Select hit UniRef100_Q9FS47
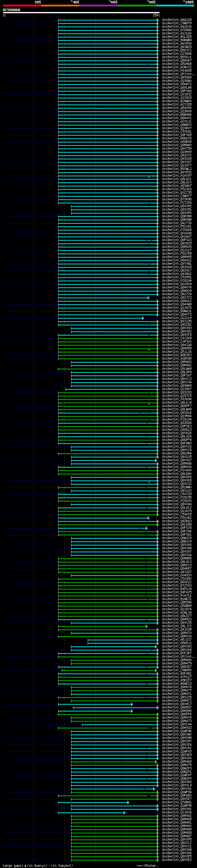 pos(177,375)
